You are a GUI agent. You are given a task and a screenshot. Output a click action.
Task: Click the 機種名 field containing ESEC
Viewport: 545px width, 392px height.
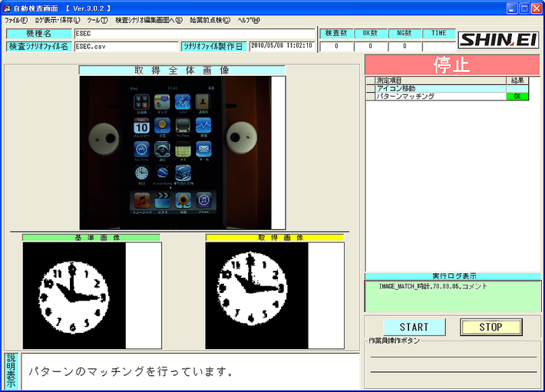click(195, 34)
